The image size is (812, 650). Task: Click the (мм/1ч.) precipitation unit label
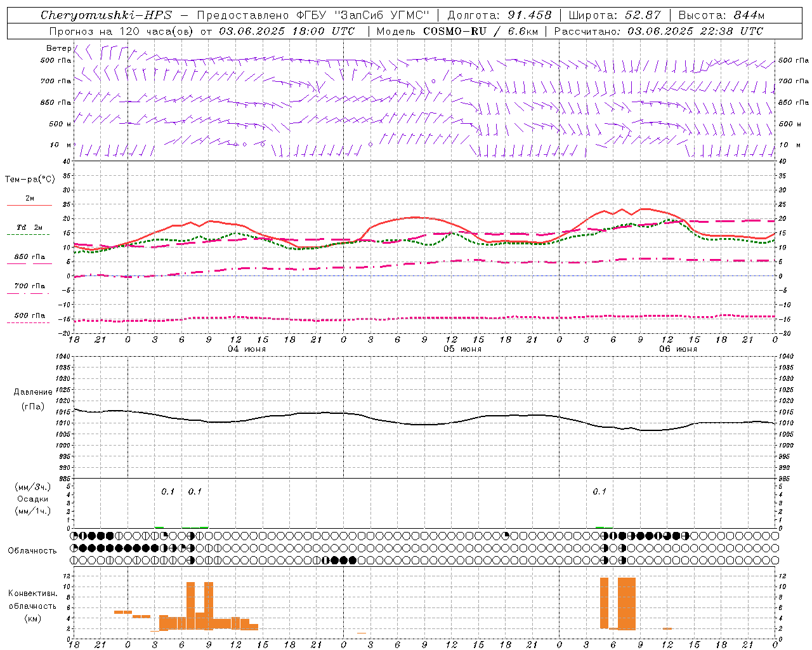[33, 511]
